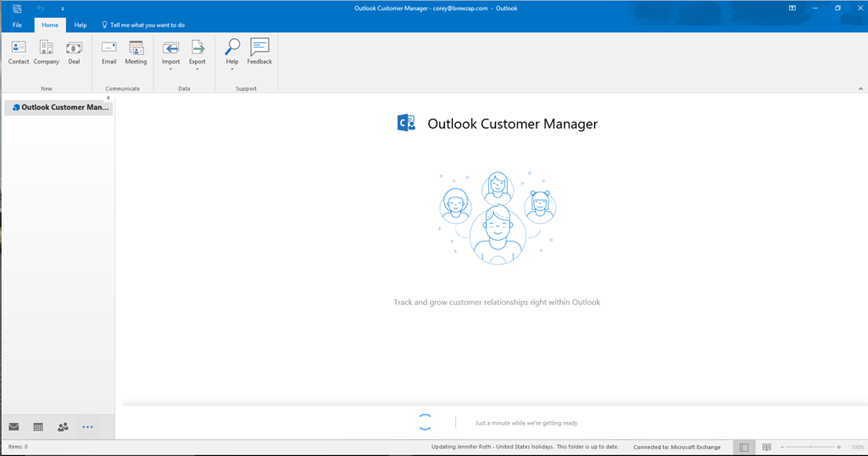Switch to the Help tab
This screenshot has width=868, height=456.
(81, 25)
